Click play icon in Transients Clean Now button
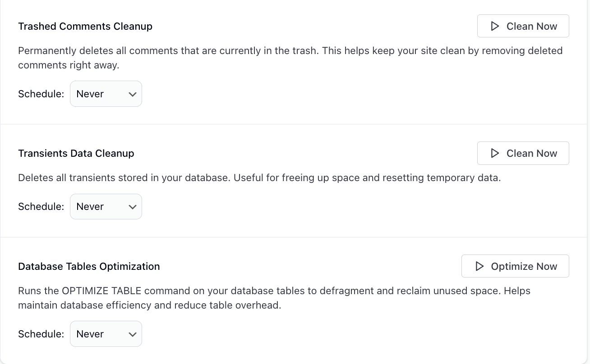Image resolution: width=590 pixels, height=364 pixels. tap(495, 153)
